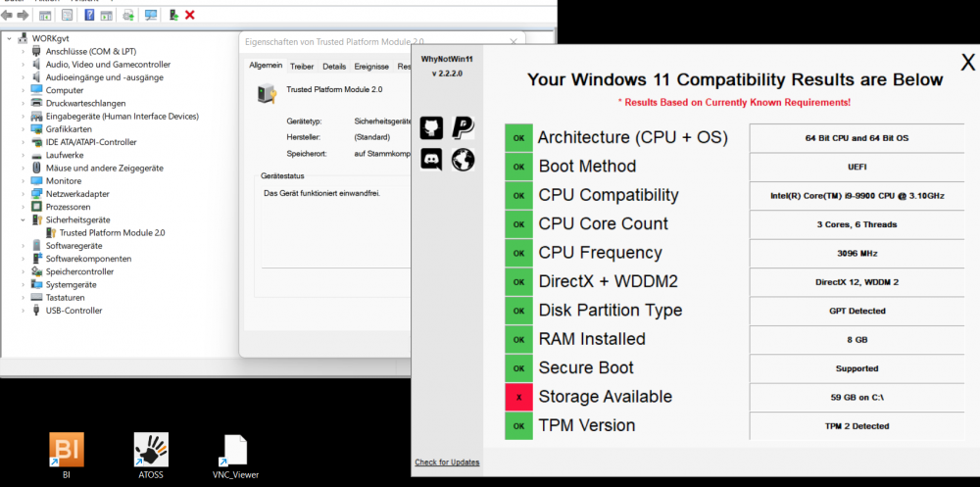Click the red X uninstall device icon
The width and height of the screenshot is (980, 487).
pyautogui.click(x=190, y=15)
